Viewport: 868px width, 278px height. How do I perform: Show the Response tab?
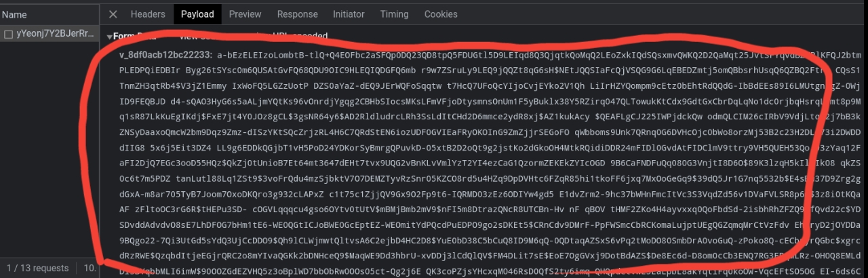point(297,14)
